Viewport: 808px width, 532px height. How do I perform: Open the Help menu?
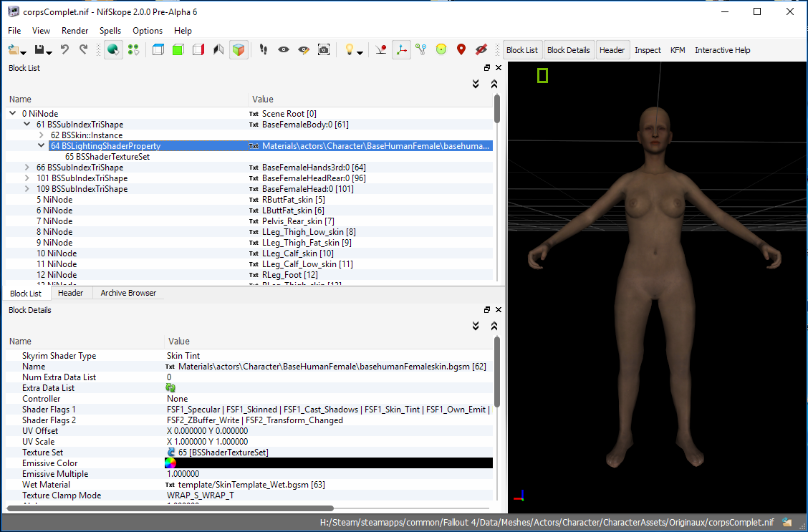[183, 31]
